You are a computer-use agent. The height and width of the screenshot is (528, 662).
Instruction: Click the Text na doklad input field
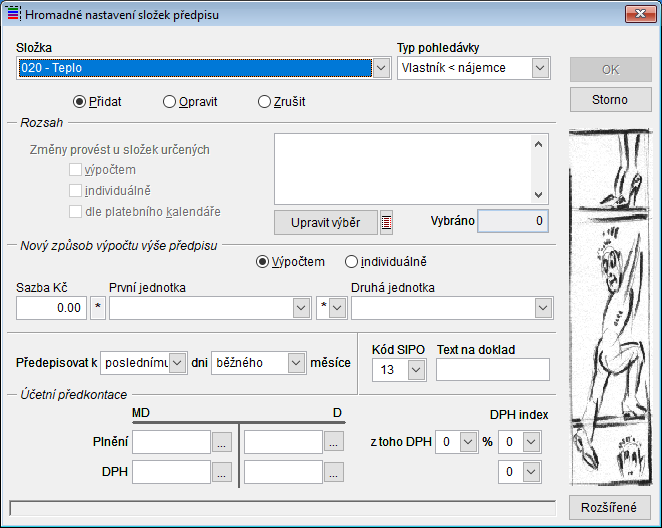coord(493,371)
